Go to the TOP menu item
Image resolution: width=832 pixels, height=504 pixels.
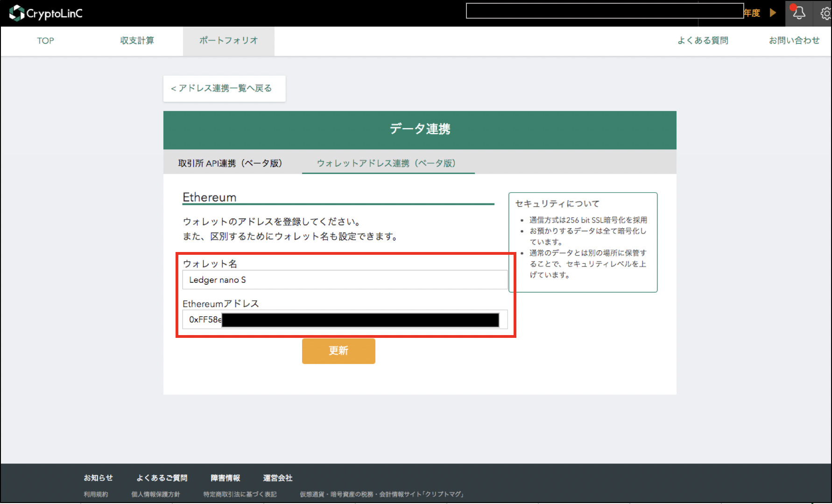tap(45, 41)
